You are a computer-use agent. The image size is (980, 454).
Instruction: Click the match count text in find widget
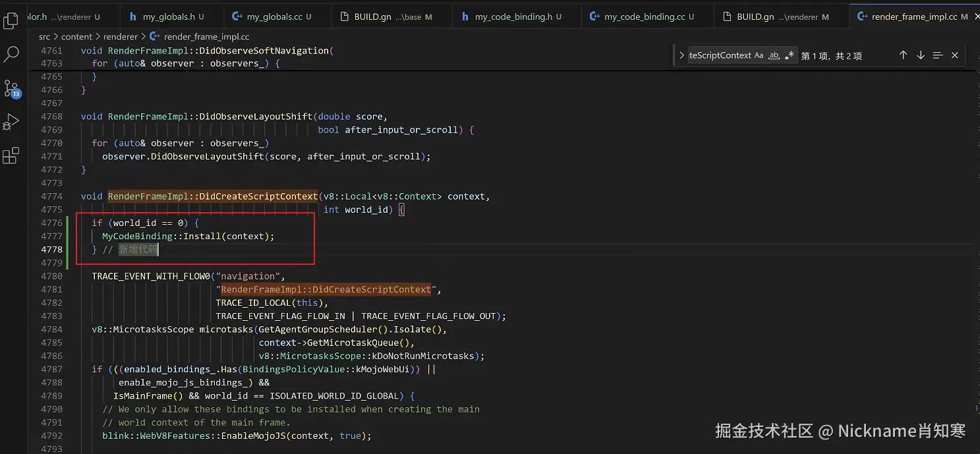point(832,56)
